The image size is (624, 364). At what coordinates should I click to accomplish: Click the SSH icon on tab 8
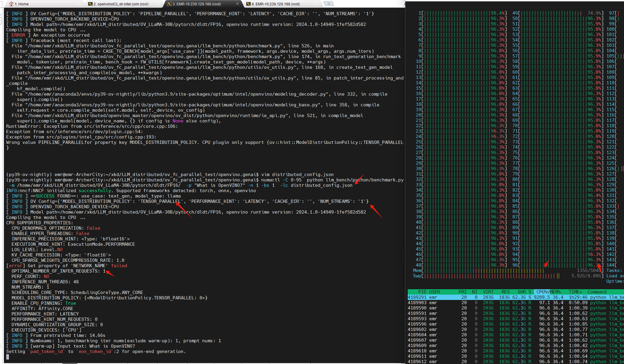pyautogui.click(x=248, y=4)
